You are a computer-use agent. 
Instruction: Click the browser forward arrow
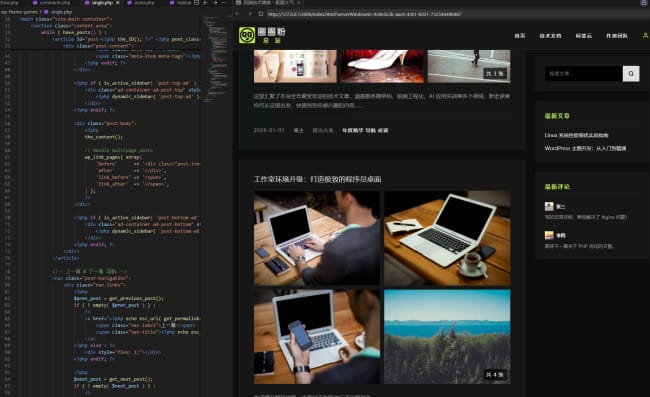pos(250,14)
